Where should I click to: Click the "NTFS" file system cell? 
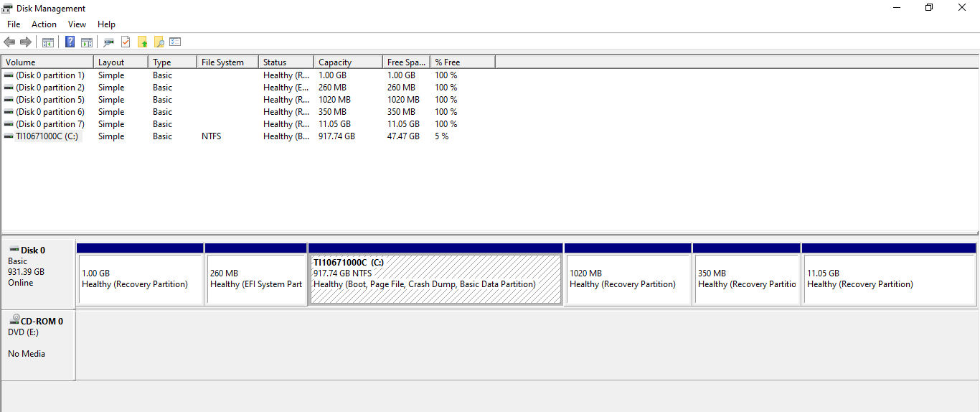[x=212, y=136]
